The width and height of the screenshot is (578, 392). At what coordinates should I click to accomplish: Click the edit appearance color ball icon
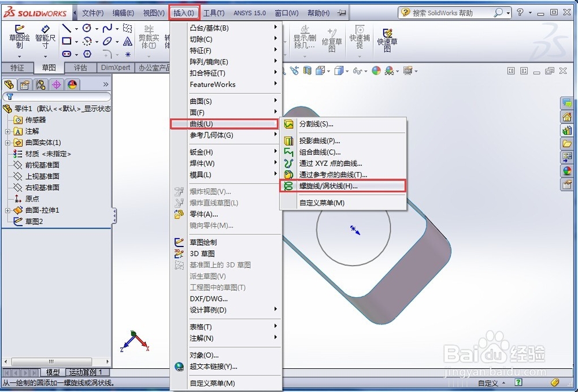point(376,70)
